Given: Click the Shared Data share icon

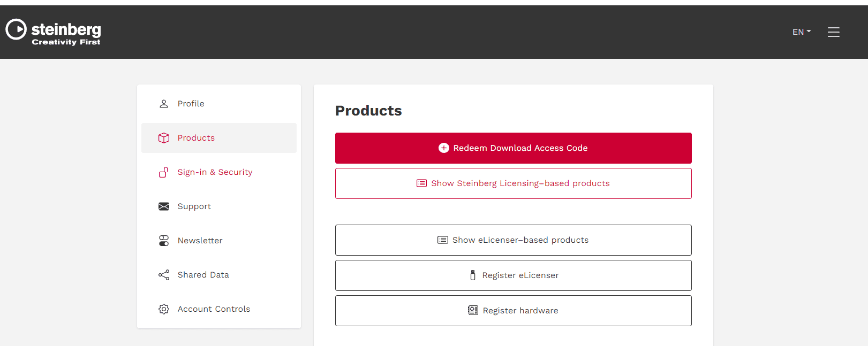Looking at the screenshot, I should [164, 275].
